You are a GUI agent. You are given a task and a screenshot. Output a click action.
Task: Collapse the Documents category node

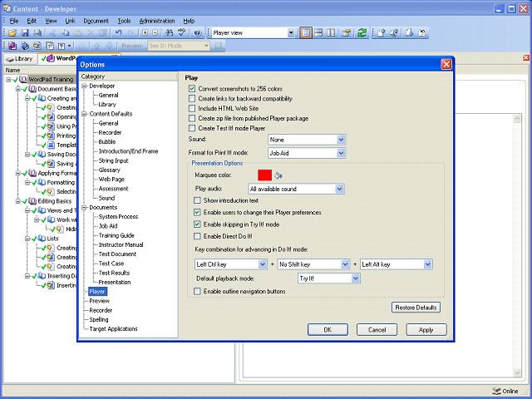point(84,207)
